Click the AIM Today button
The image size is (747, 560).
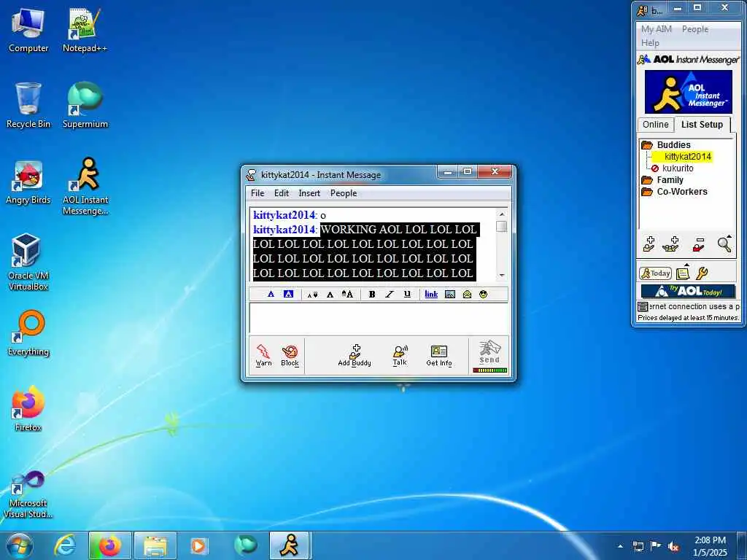(x=655, y=273)
